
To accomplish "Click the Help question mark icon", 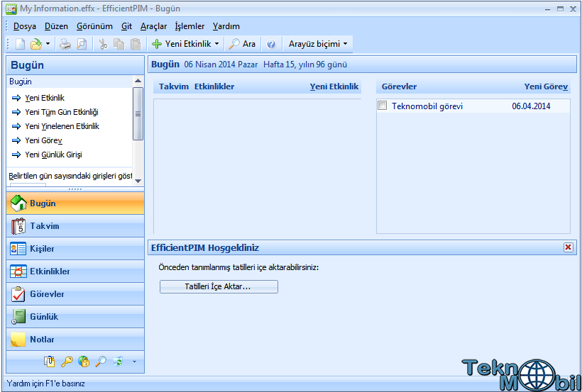I will pyautogui.click(x=271, y=44).
